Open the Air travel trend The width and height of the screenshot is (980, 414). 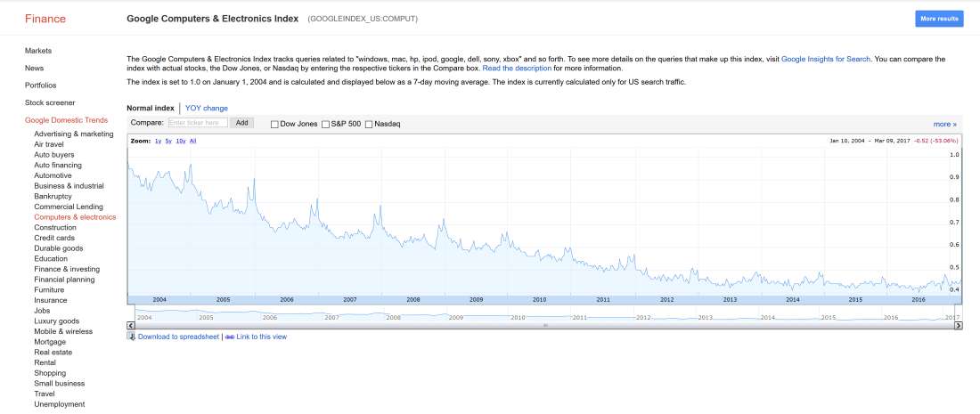pos(49,144)
